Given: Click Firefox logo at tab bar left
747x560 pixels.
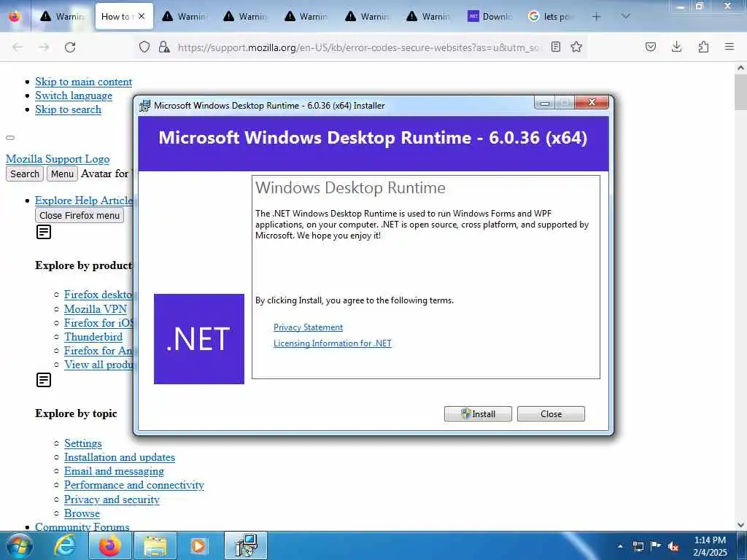Looking at the screenshot, I should coord(15,16).
